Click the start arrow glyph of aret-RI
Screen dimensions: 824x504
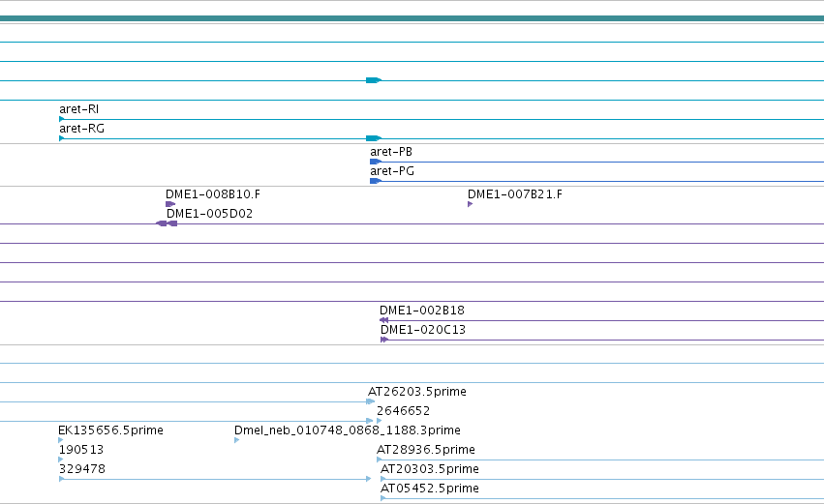(61, 119)
